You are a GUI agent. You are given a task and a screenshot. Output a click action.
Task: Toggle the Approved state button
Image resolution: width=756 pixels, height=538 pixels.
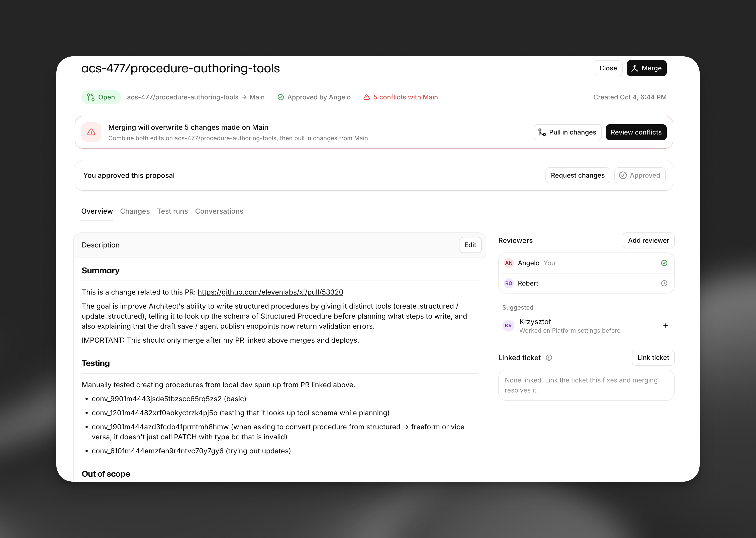[640, 175]
